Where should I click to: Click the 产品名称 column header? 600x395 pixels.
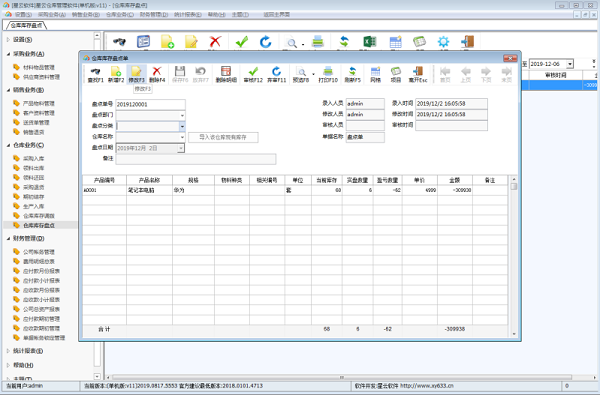point(149,180)
